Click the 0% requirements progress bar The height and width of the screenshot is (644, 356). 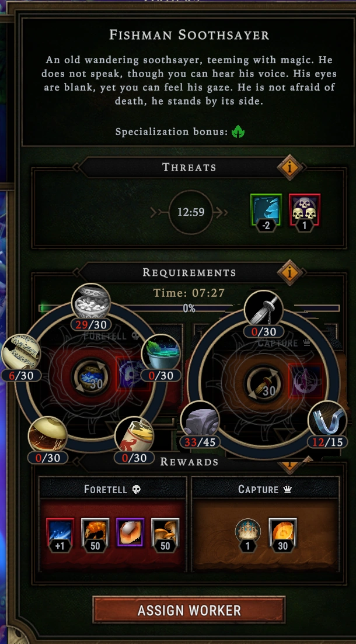(189, 308)
